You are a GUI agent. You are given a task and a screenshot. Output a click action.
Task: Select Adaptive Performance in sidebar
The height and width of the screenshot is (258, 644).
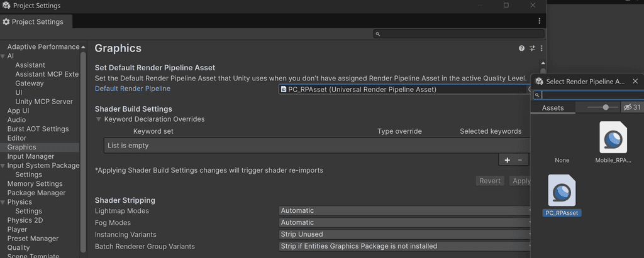43,46
